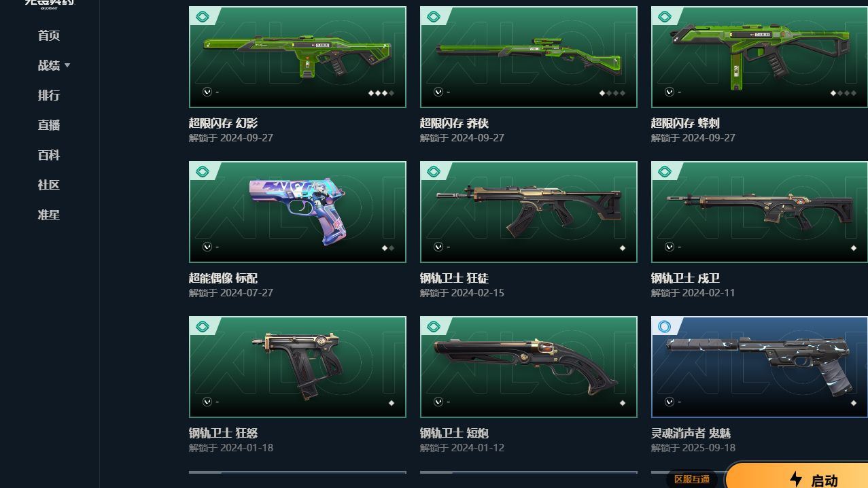Open 社区 from the sidebar
The width and height of the screenshot is (868, 488).
(49, 185)
